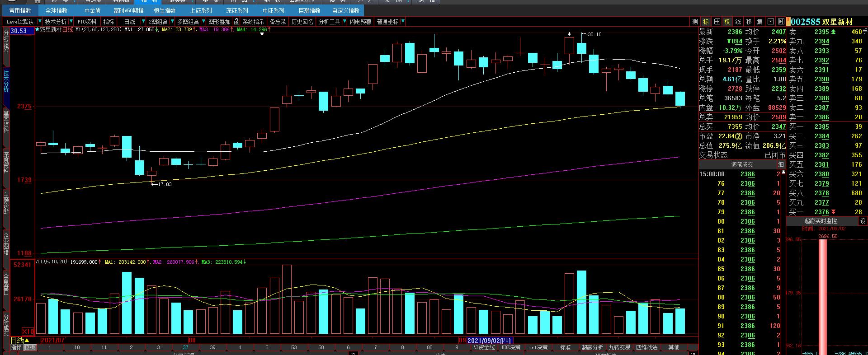Click the lock icon next to 图形叠加
The width and height of the screenshot is (868, 355).
236,22
